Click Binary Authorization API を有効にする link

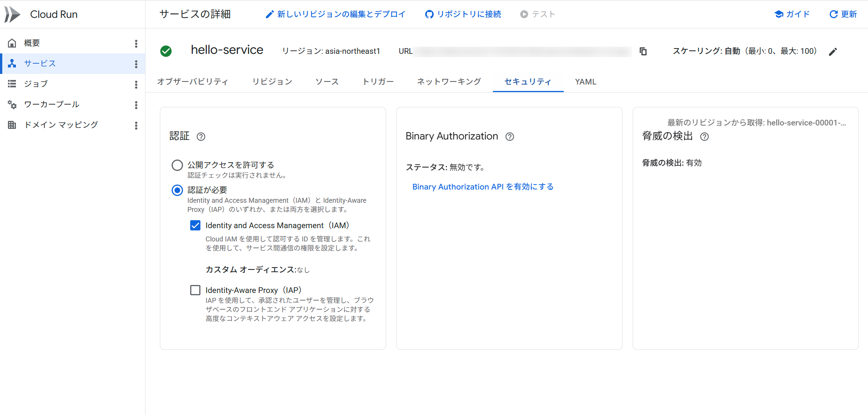pyautogui.click(x=483, y=187)
